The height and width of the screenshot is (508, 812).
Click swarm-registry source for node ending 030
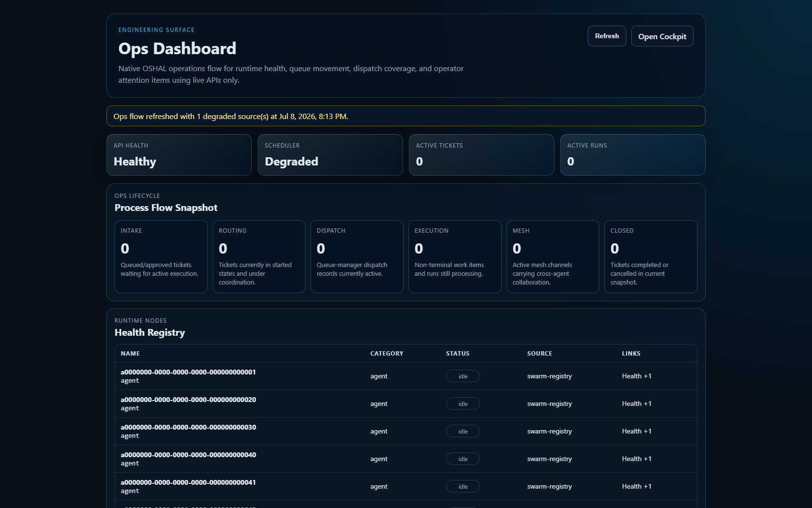pyautogui.click(x=550, y=431)
